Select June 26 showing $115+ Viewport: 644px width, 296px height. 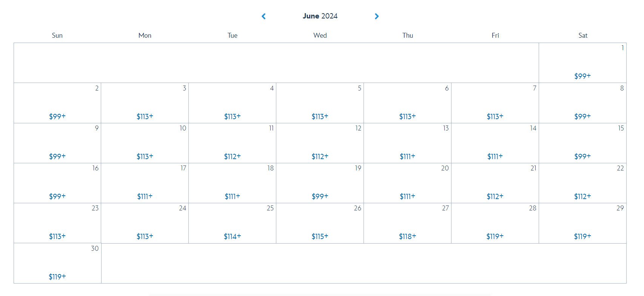[x=320, y=223]
